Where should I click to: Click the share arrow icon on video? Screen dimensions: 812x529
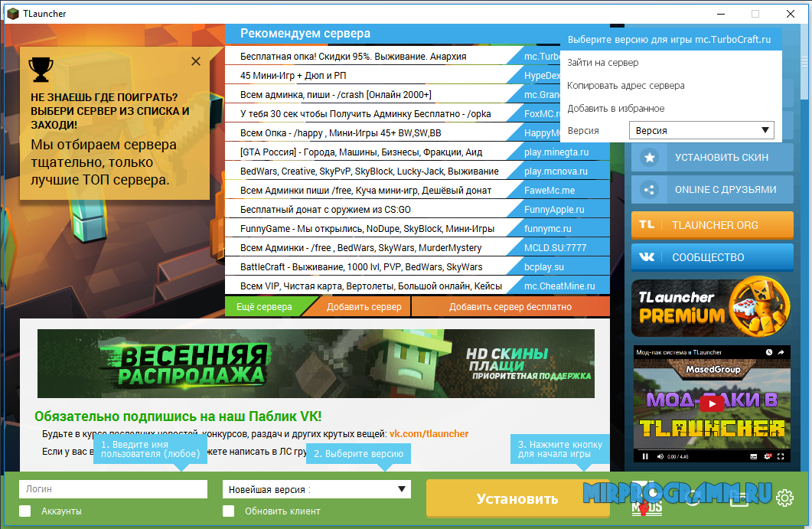click(x=781, y=352)
